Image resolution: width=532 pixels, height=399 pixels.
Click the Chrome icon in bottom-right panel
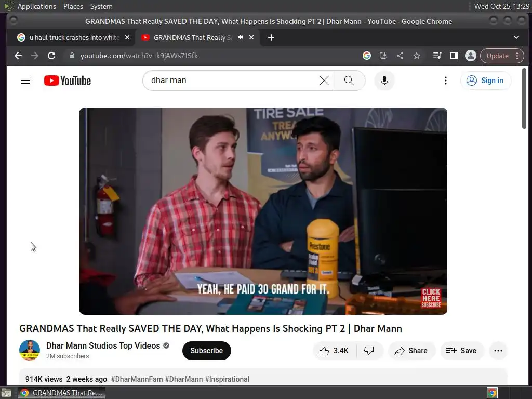[x=492, y=393]
